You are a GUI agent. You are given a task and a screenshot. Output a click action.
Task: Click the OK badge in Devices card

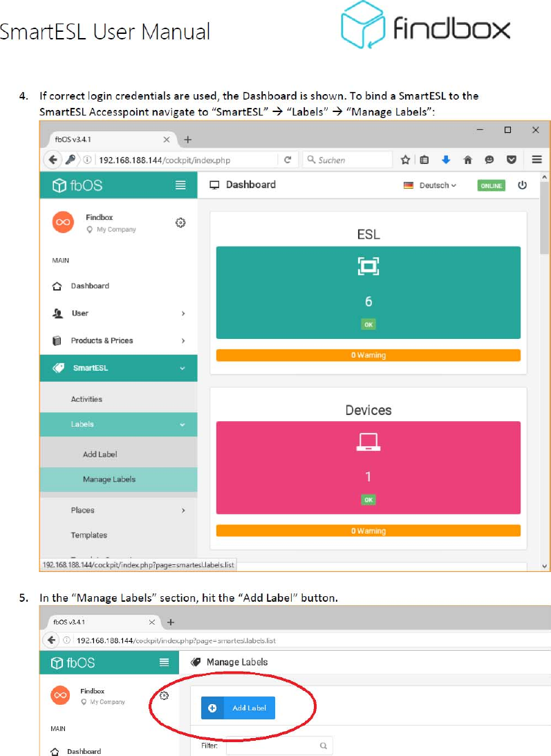(x=368, y=500)
